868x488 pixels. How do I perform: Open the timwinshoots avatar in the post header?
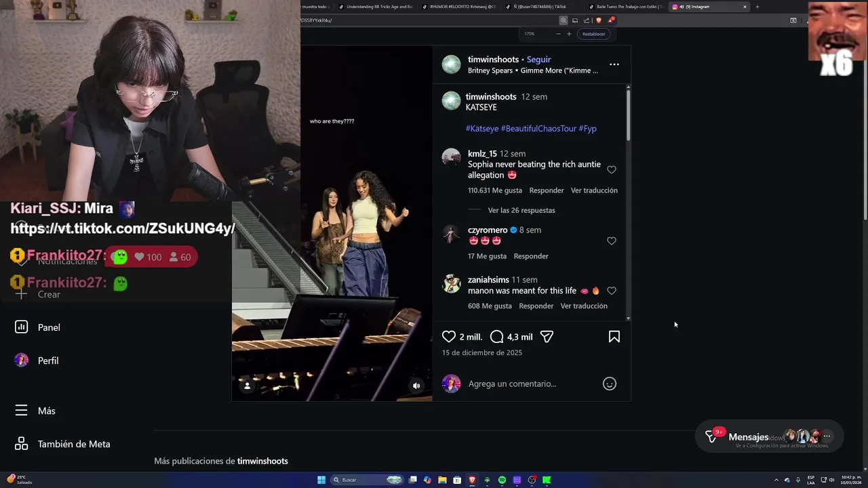tap(451, 64)
